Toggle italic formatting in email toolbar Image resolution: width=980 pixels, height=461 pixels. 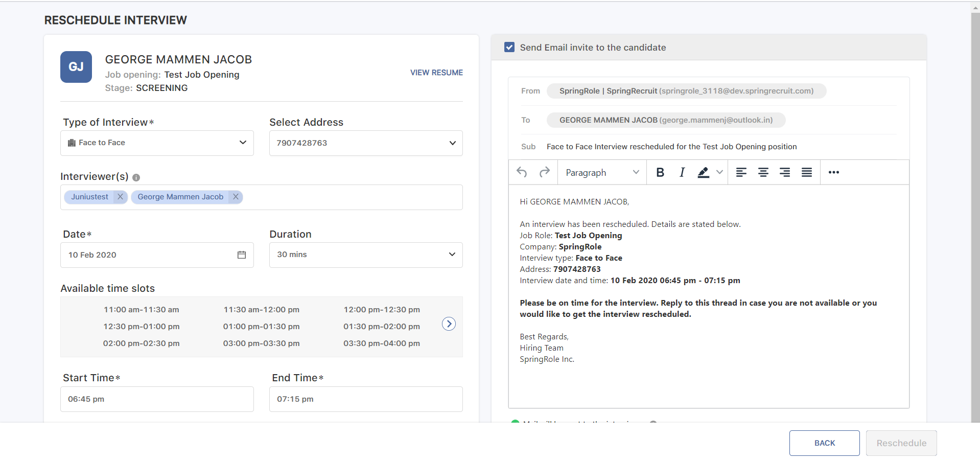(682, 172)
